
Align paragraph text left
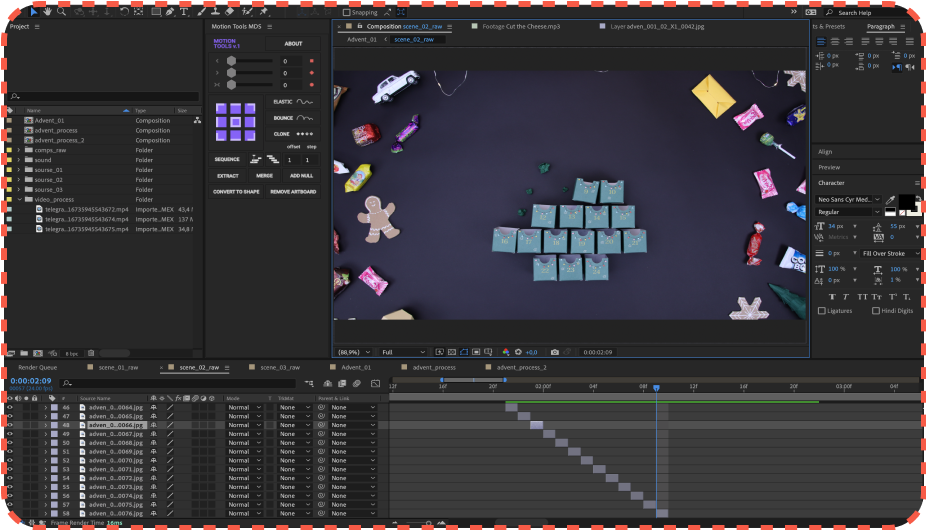coord(821,41)
